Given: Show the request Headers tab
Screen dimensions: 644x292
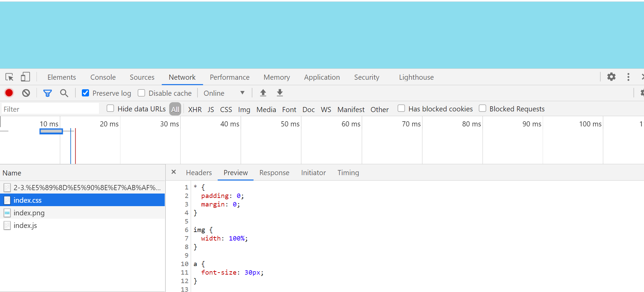Looking at the screenshot, I should 199,173.
